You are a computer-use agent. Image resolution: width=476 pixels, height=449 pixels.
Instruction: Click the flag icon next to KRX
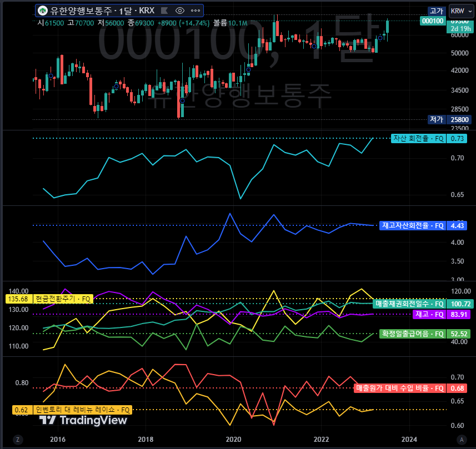[164, 11]
